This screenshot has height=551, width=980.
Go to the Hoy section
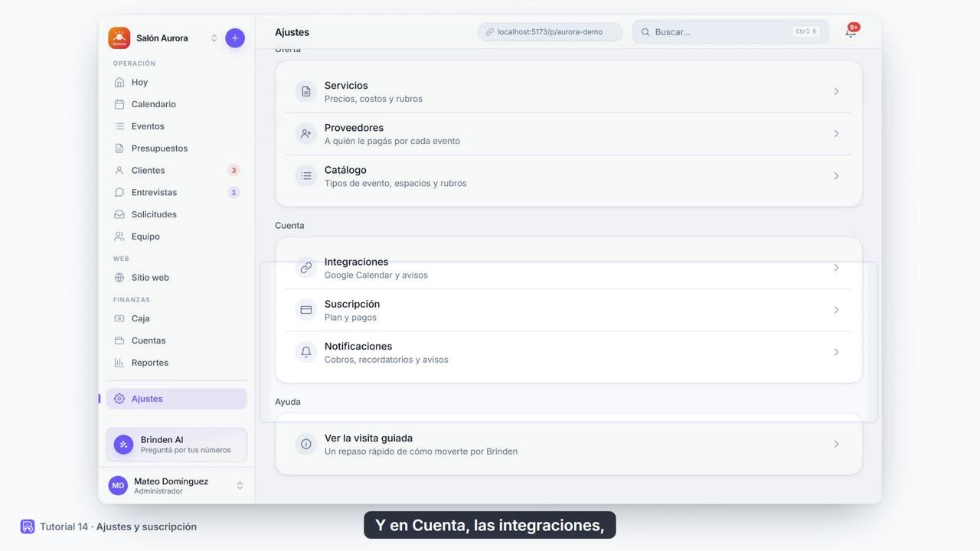pyautogui.click(x=176, y=82)
